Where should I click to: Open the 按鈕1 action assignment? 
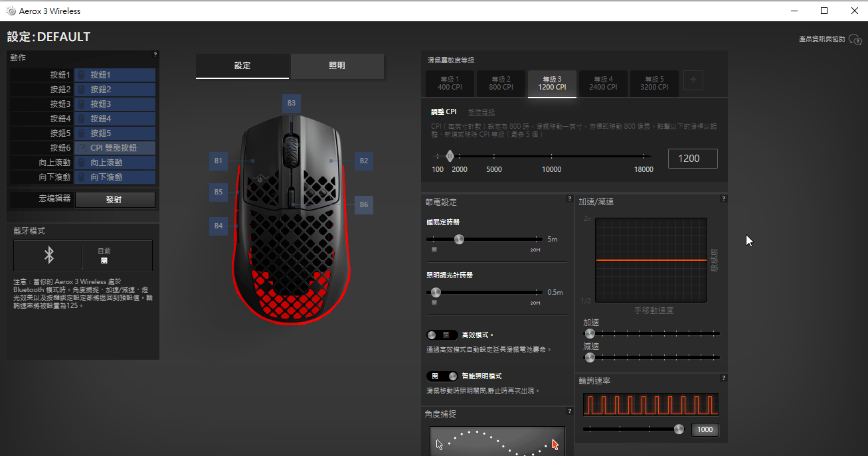click(115, 75)
